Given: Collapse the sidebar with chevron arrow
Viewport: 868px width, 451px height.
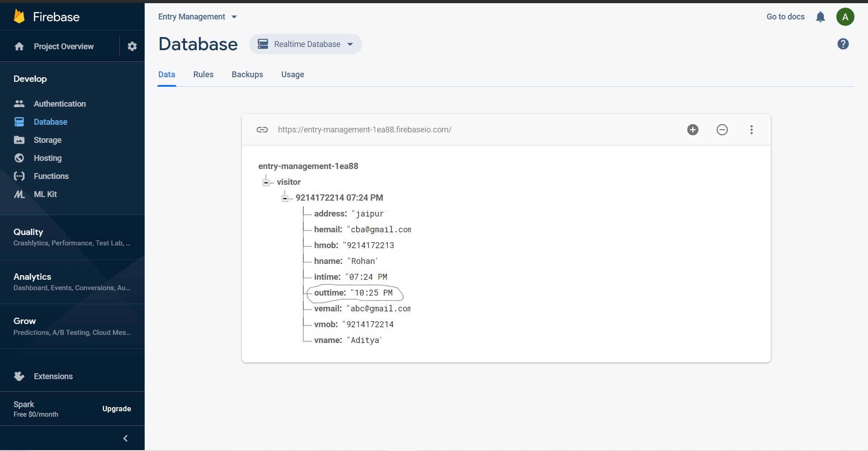Looking at the screenshot, I should [x=125, y=438].
